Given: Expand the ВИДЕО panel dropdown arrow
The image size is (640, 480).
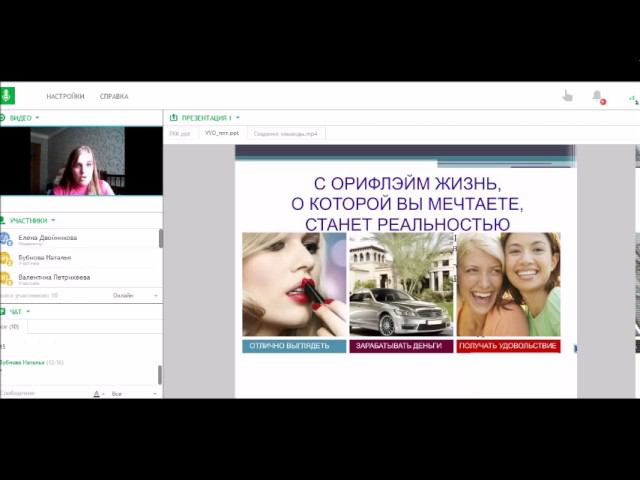Looking at the screenshot, I should click(37, 118).
